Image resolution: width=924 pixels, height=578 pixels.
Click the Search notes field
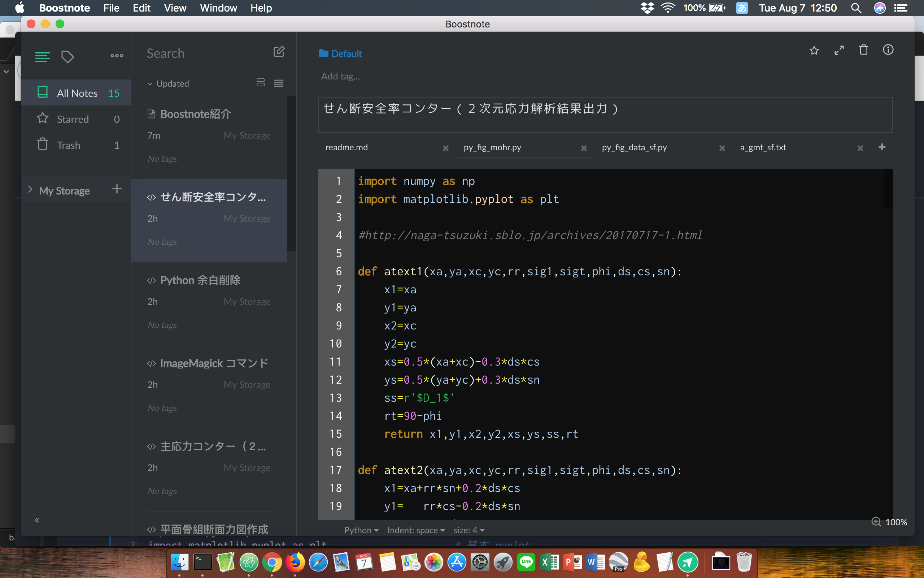tap(206, 53)
